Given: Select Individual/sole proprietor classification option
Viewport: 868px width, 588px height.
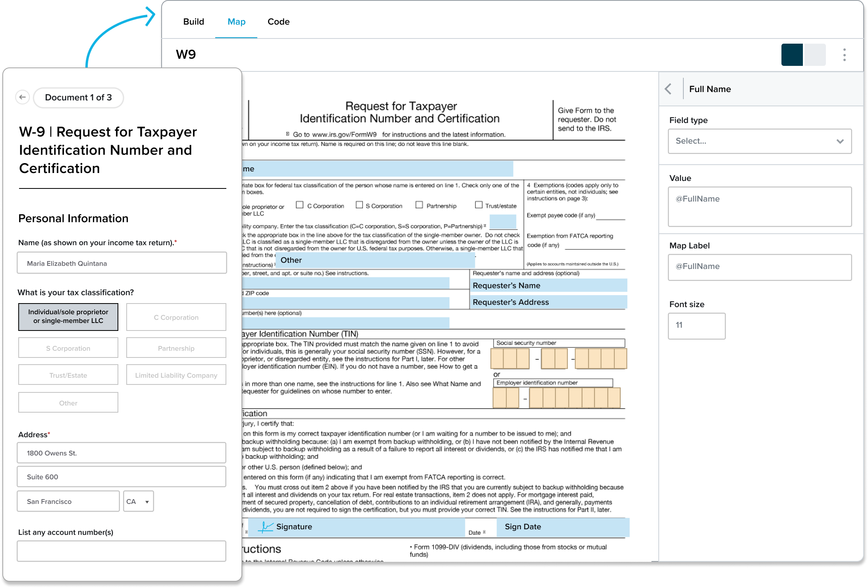Looking at the screenshot, I should coord(68,317).
